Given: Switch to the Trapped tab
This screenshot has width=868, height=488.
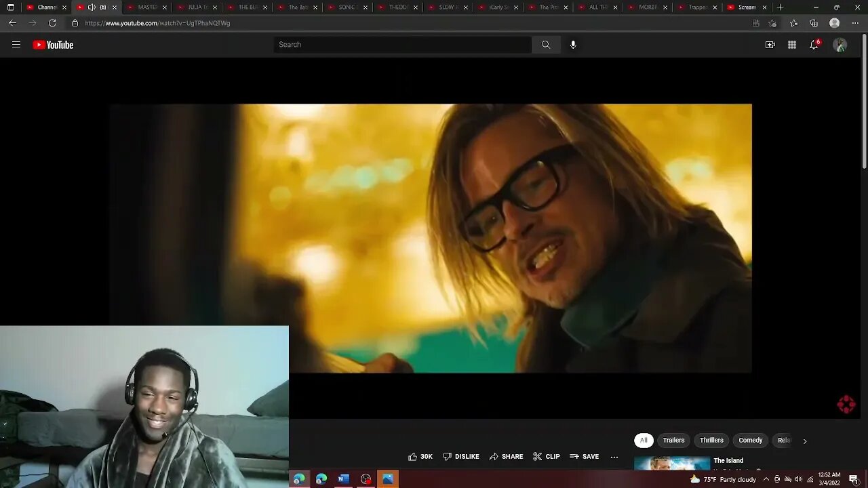Looking at the screenshot, I should (x=698, y=7).
